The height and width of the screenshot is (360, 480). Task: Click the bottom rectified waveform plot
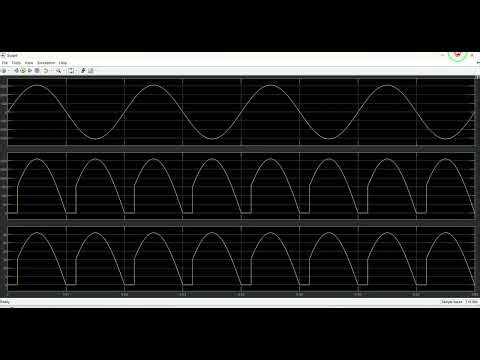tap(241, 260)
